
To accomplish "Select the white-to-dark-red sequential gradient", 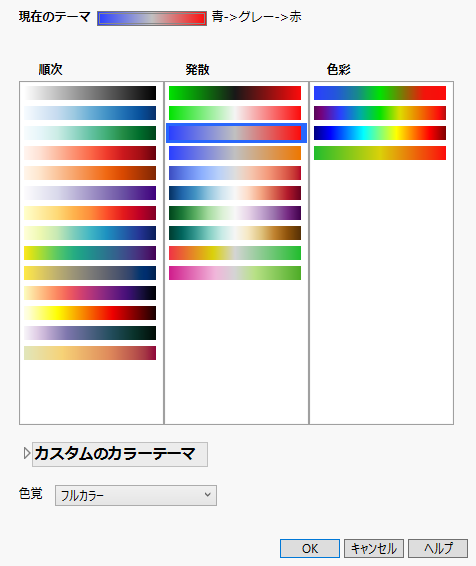I will pos(90,153).
